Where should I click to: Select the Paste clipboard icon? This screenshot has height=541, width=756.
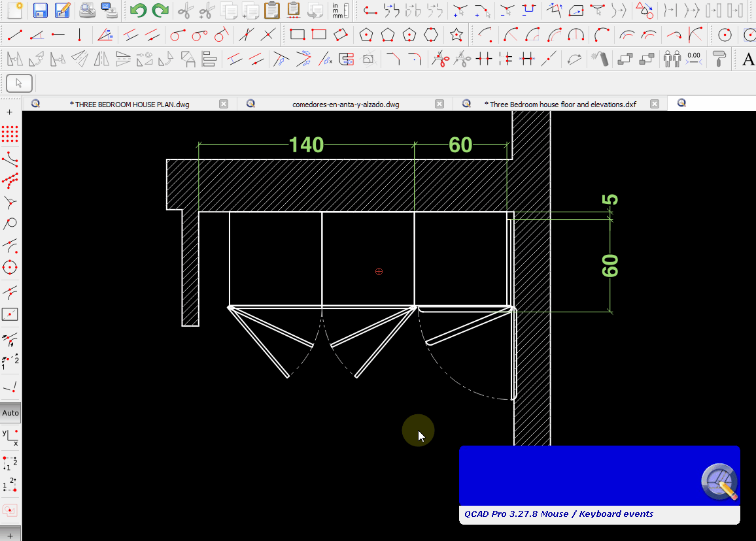pyautogui.click(x=271, y=10)
